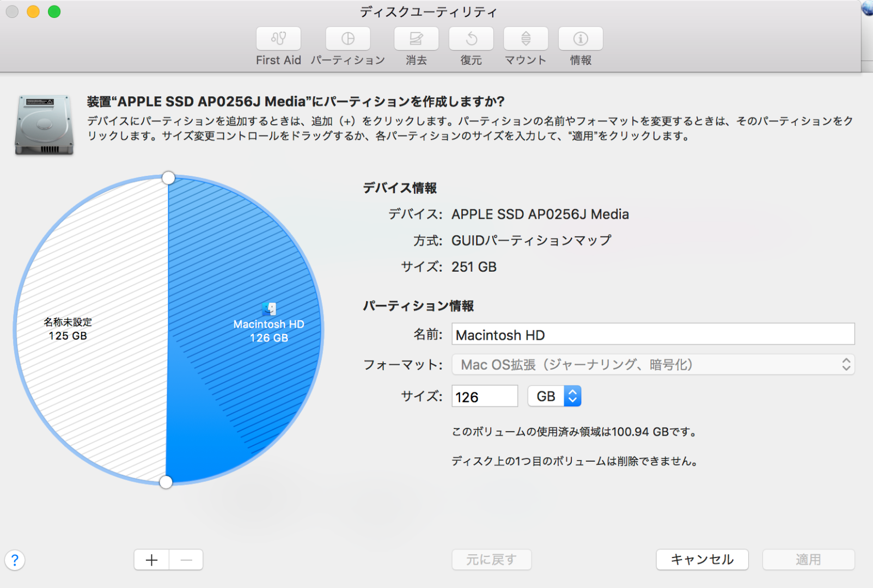Click the size unit stepper arrows
873x588 pixels.
[571, 396]
